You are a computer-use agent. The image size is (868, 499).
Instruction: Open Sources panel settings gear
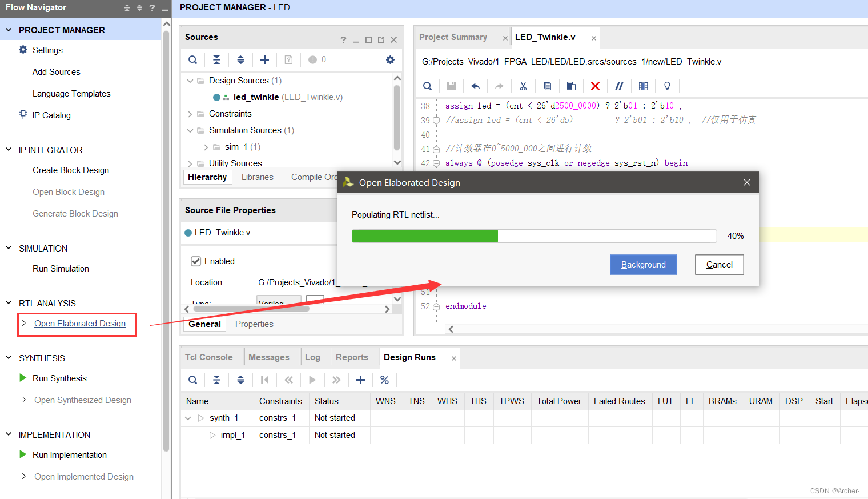[x=390, y=59]
